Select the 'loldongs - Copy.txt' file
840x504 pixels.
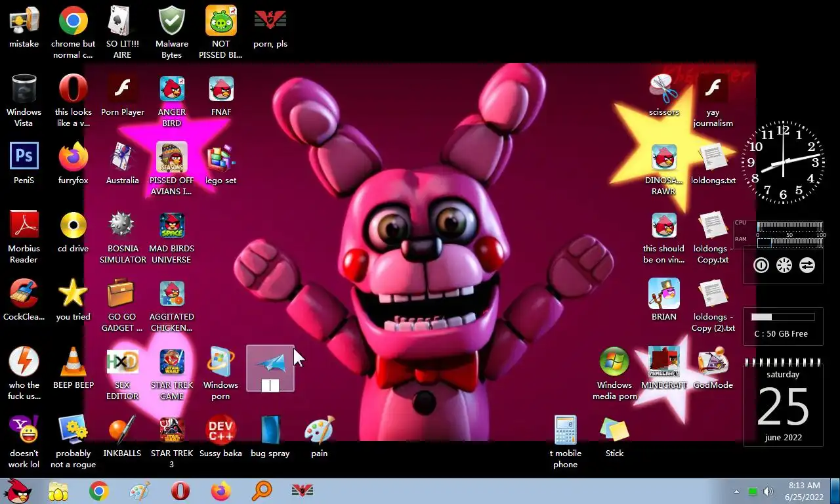(x=713, y=238)
